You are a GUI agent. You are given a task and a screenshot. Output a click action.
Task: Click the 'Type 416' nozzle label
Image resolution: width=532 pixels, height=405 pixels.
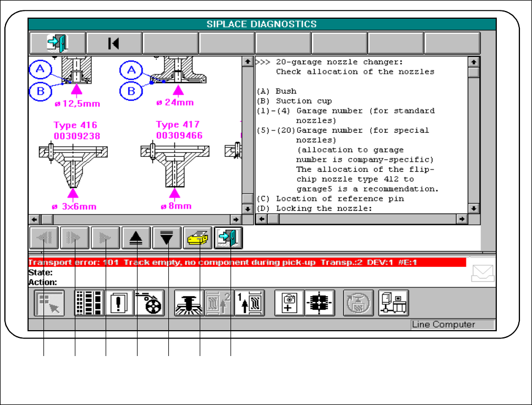[x=75, y=125]
